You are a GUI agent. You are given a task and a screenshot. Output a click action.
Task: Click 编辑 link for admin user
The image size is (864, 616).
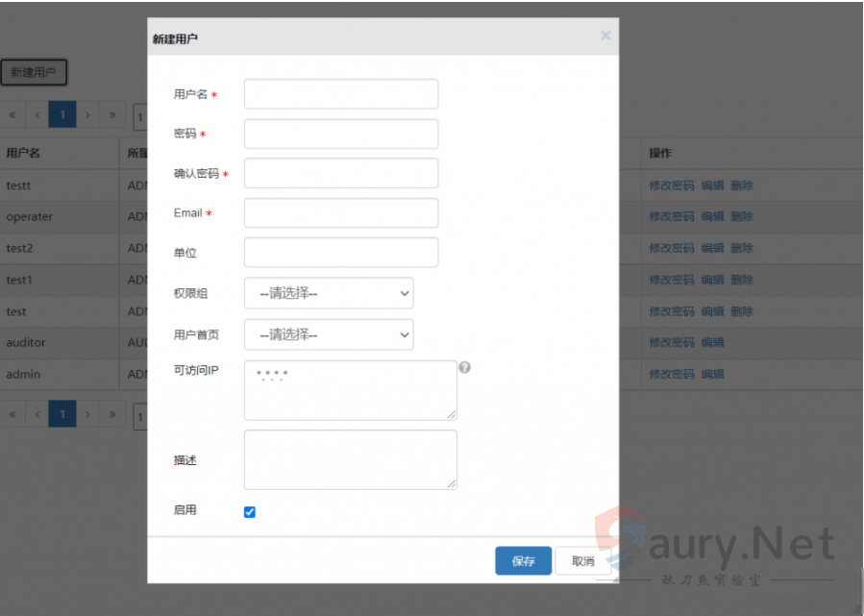click(712, 374)
